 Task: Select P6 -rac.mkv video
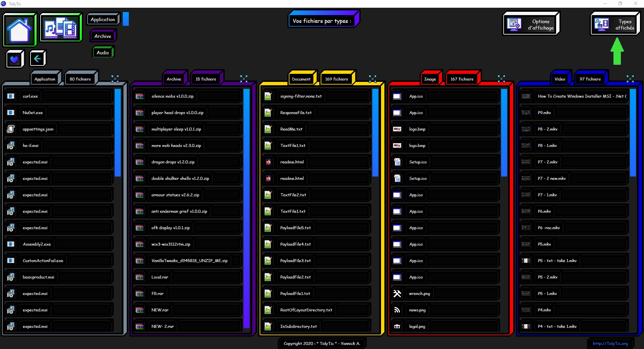(574, 228)
